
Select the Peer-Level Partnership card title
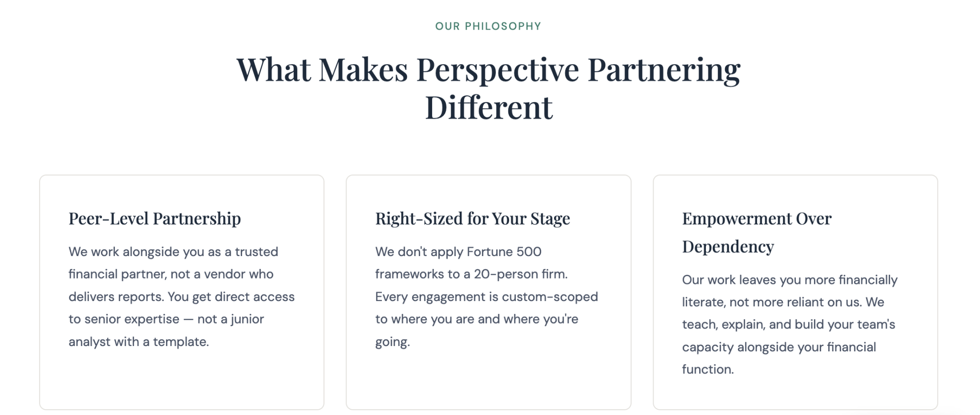coord(155,219)
